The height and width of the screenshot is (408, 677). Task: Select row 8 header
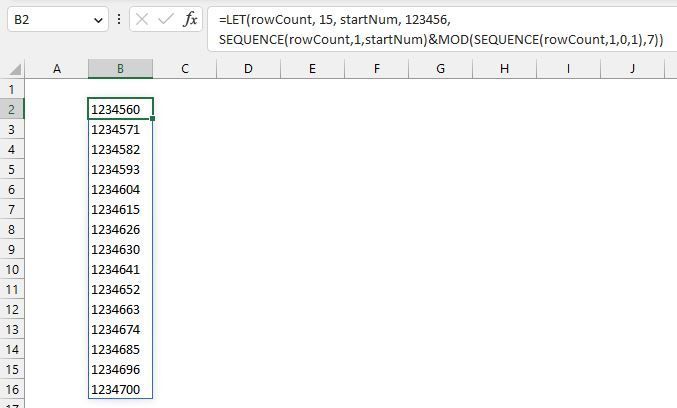point(12,229)
